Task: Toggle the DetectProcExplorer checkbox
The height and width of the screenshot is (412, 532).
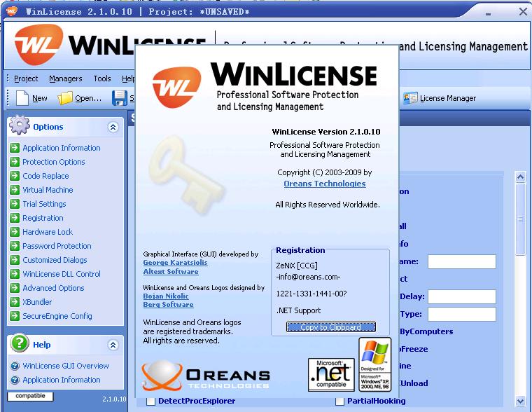Action: click(150, 401)
